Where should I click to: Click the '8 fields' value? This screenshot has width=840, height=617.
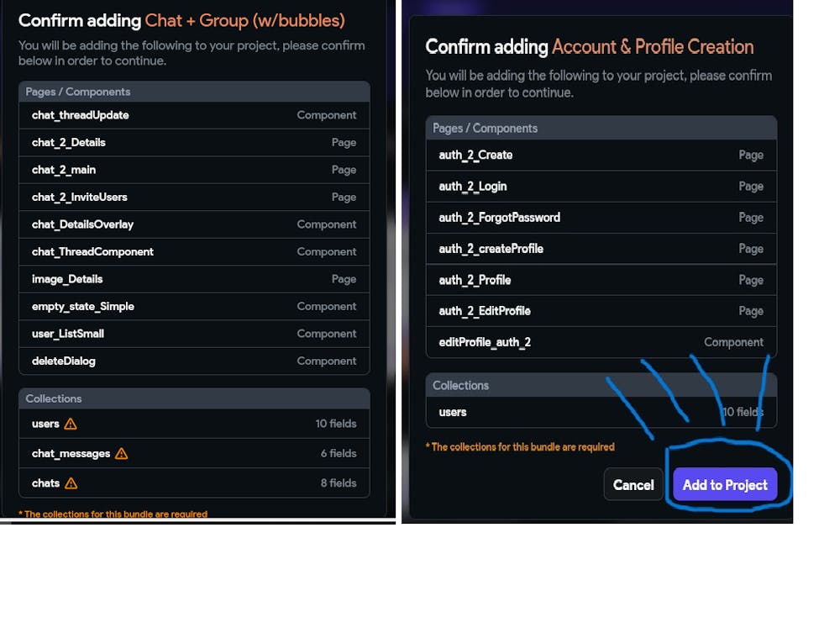point(339,483)
